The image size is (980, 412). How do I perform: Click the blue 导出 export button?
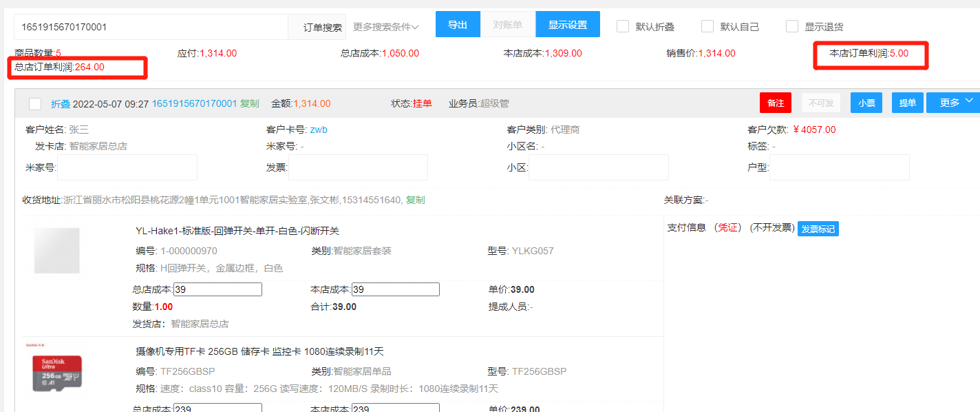pos(458,25)
